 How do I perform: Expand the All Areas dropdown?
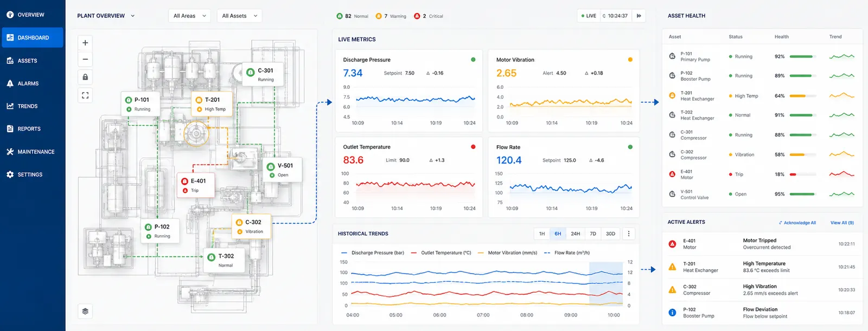[x=189, y=16]
